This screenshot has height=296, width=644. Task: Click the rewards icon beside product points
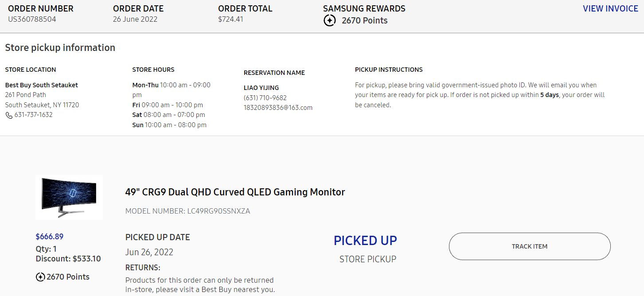pos(40,277)
